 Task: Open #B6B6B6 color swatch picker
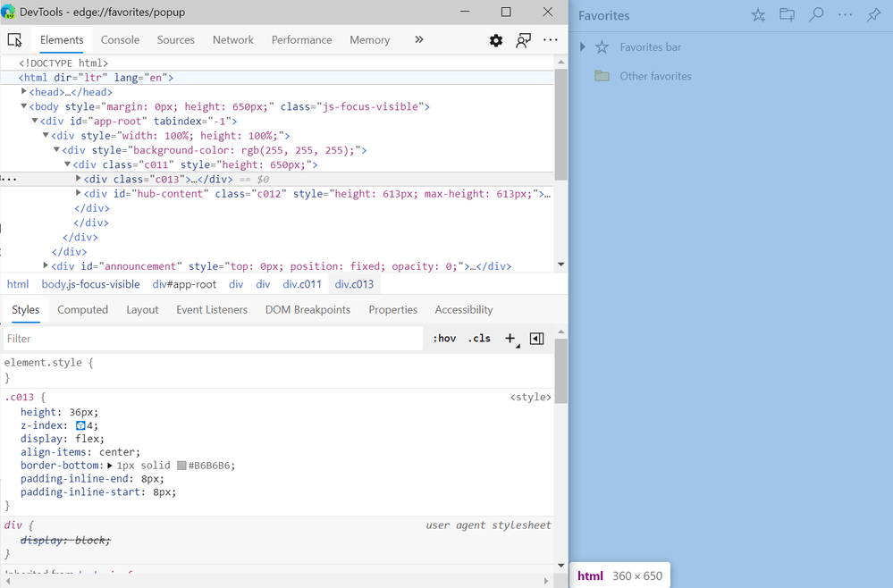point(181,466)
